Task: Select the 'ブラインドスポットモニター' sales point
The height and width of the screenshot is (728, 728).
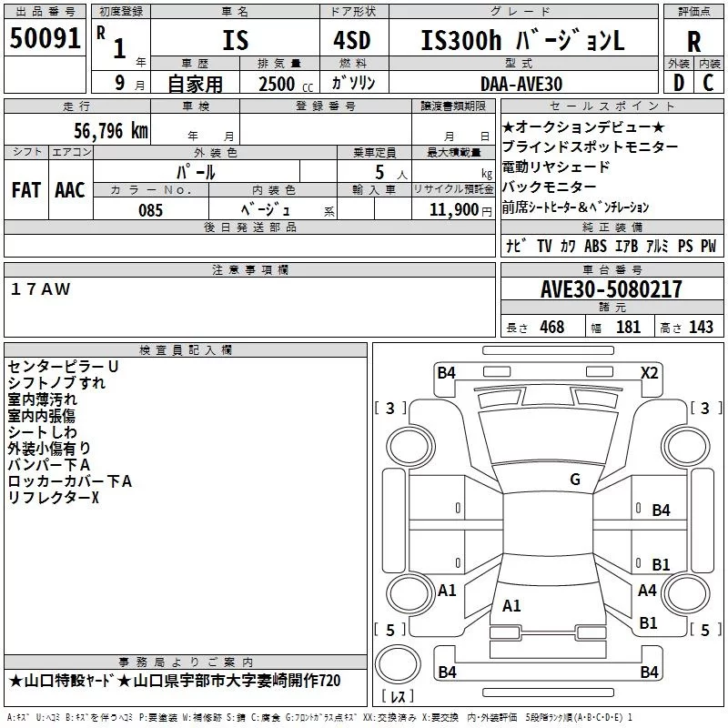Action: (590, 147)
